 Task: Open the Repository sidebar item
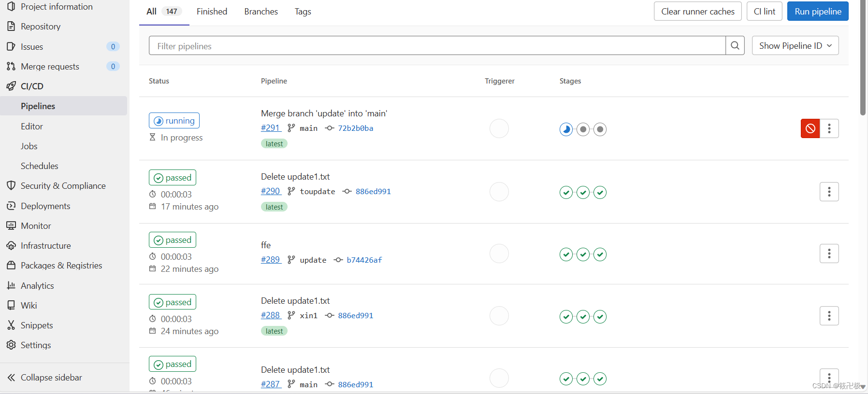coord(41,27)
